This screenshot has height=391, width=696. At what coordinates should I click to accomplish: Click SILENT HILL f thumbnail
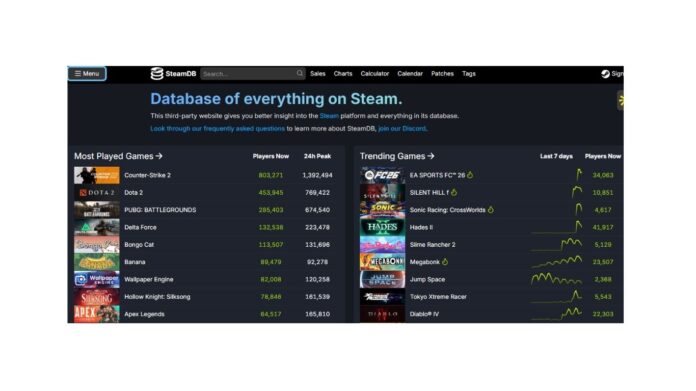point(382,193)
